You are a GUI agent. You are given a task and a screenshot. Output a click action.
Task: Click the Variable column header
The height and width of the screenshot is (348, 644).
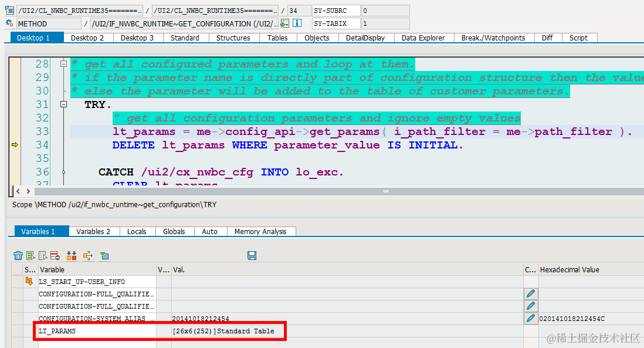[97, 269]
